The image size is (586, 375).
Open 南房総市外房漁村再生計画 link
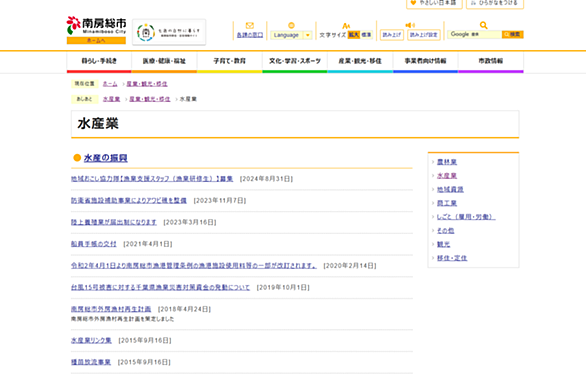pyautogui.click(x=111, y=309)
